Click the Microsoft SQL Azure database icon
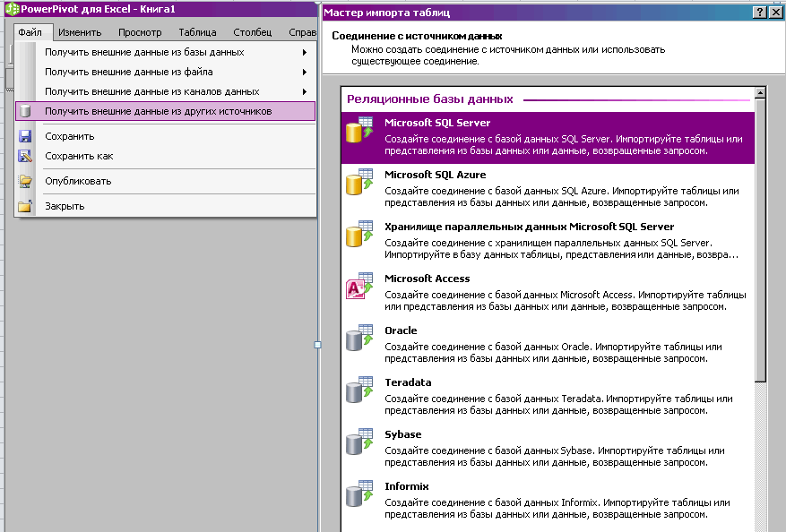 [359, 182]
